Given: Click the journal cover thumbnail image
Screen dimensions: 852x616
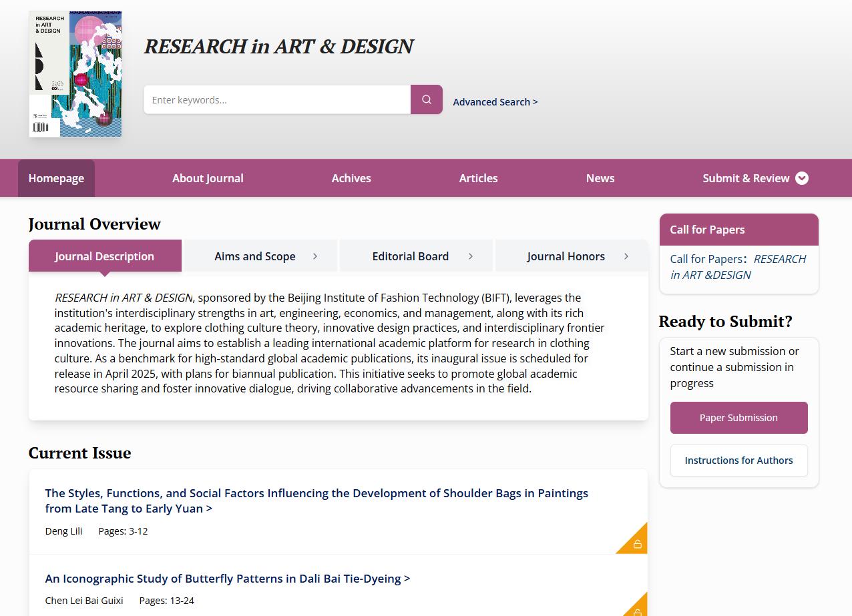Looking at the screenshot, I should pyautogui.click(x=75, y=74).
